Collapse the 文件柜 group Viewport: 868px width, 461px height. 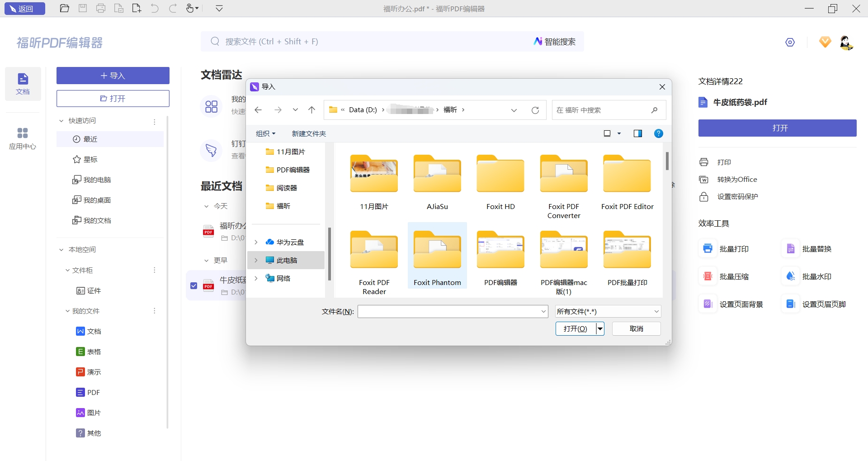[x=67, y=270]
